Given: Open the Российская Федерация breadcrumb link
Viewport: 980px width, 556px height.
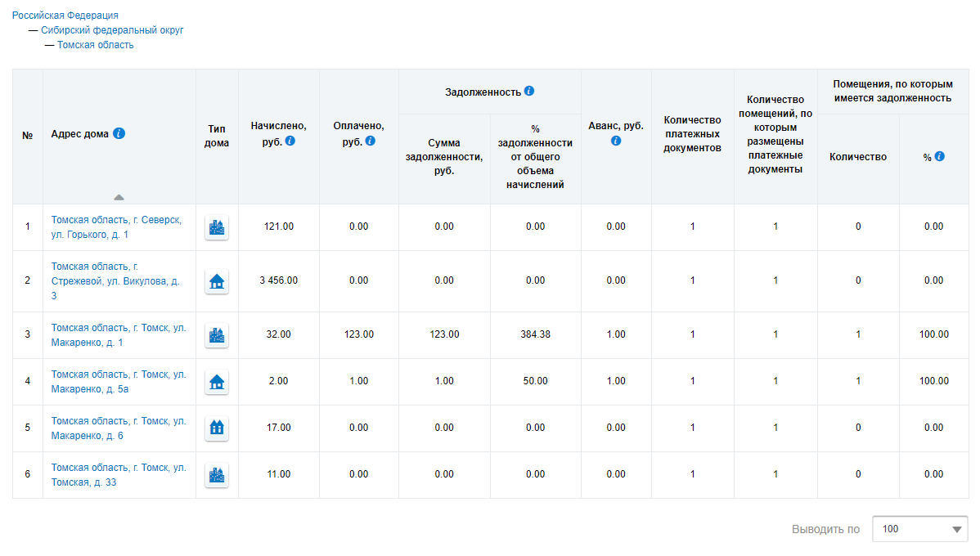Looking at the screenshot, I should 65,16.
